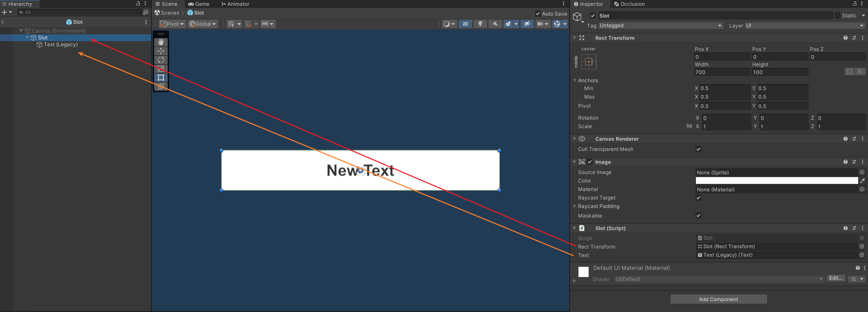Select the Hand (View) tool
The width and height of the screenshot is (868, 312).
161,42
